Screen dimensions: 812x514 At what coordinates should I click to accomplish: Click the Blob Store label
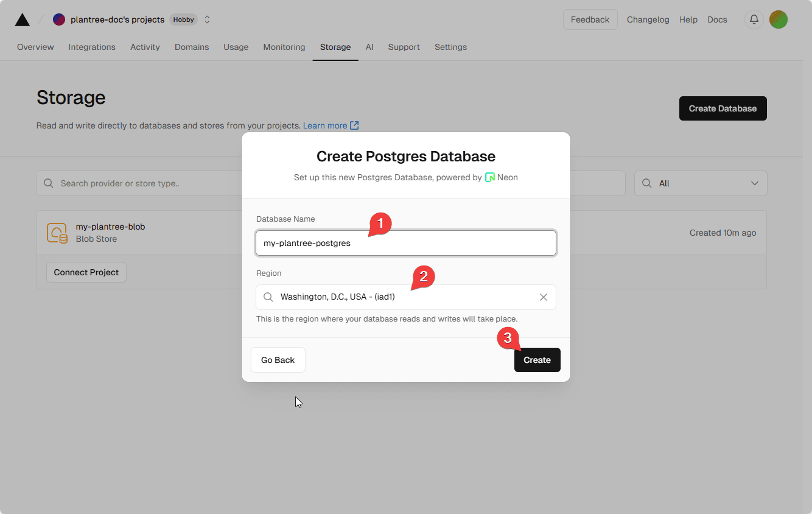[96, 239]
